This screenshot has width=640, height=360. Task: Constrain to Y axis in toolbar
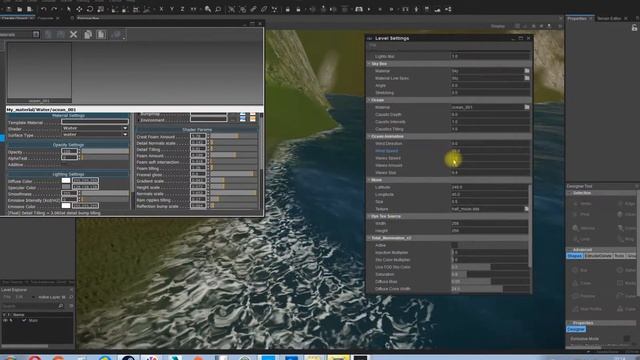(172, 9)
